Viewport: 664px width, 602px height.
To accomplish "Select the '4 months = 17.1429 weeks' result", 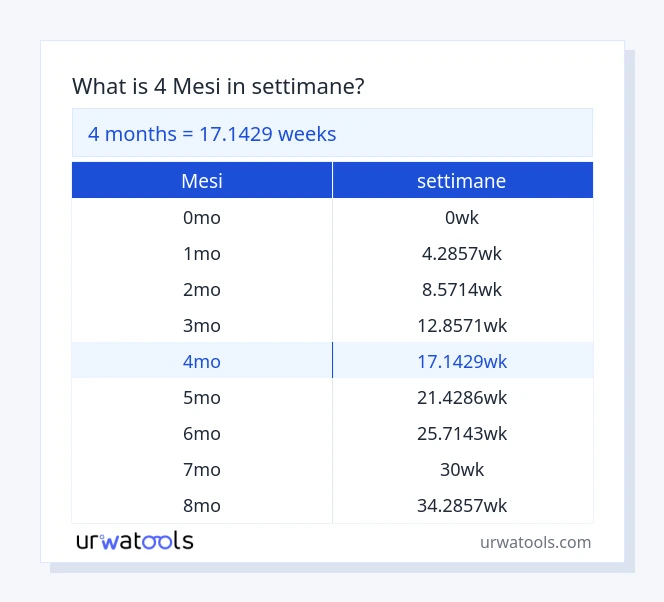I will click(x=212, y=133).
